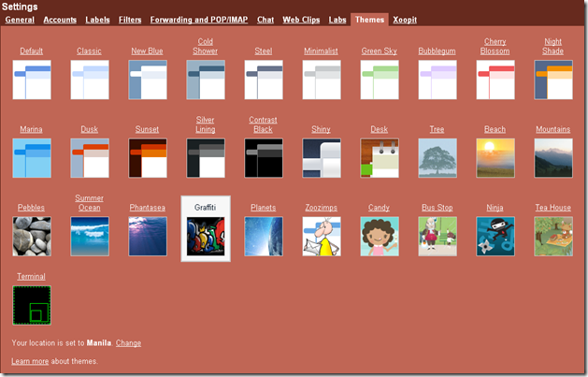Click the active Themes tab
This screenshot has width=588, height=377.
tap(370, 20)
